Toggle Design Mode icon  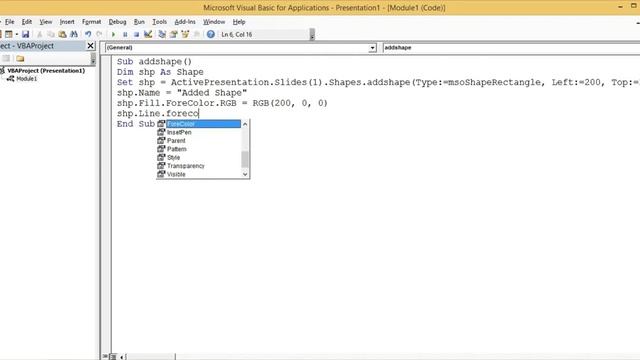click(x=148, y=34)
